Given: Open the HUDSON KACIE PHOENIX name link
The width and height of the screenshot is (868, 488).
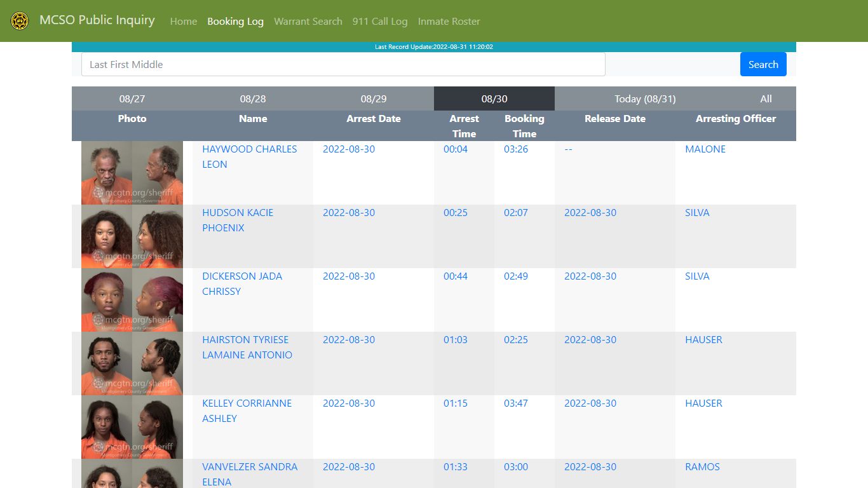Looking at the screenshot, I should click(238, 220).
